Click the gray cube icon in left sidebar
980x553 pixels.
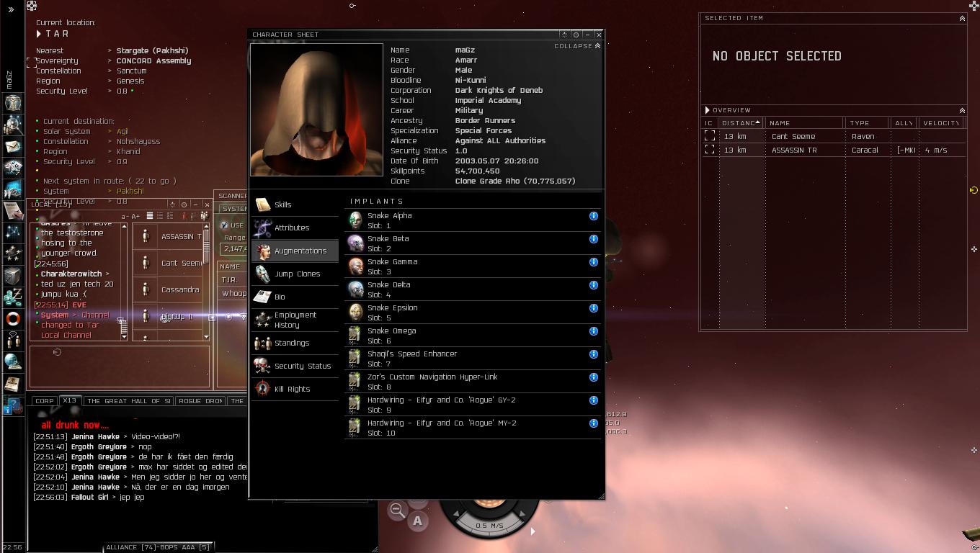13,276
